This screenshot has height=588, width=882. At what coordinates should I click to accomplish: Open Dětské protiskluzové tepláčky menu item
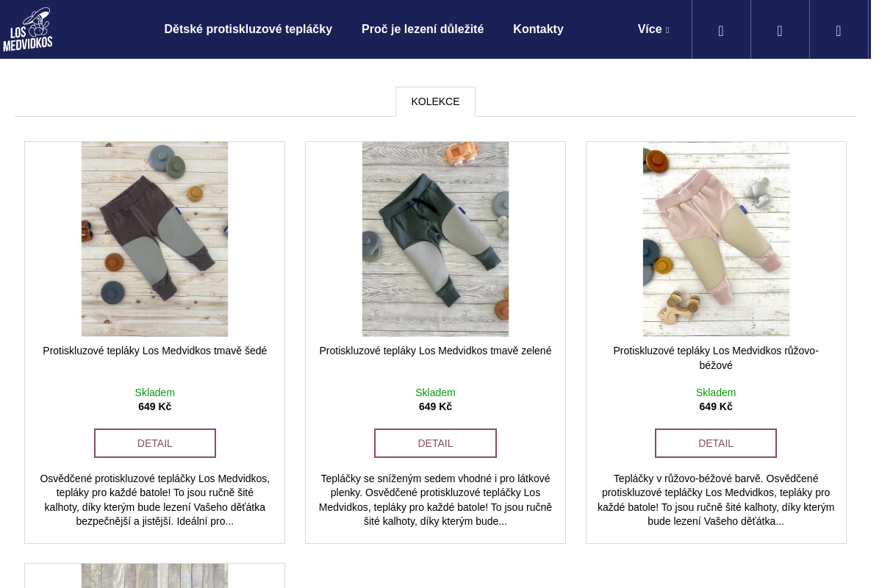(x=248, y=29)
